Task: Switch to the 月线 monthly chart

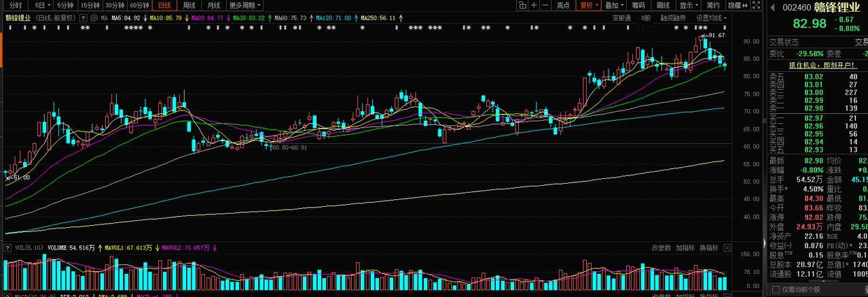Action: pos(214,5)
